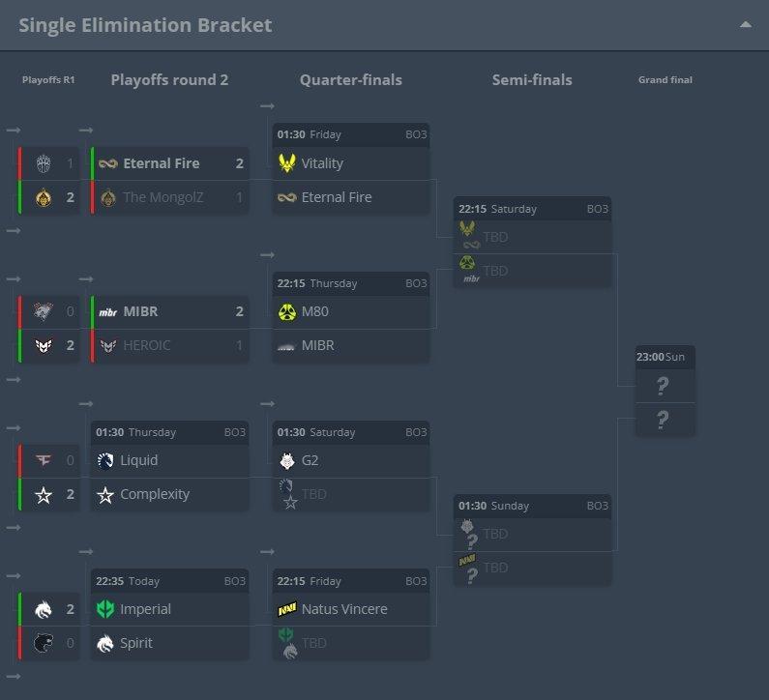Open 01:30 Sunday semi-final match header
This screenshot has width=769, height=700.
(532, 506)
